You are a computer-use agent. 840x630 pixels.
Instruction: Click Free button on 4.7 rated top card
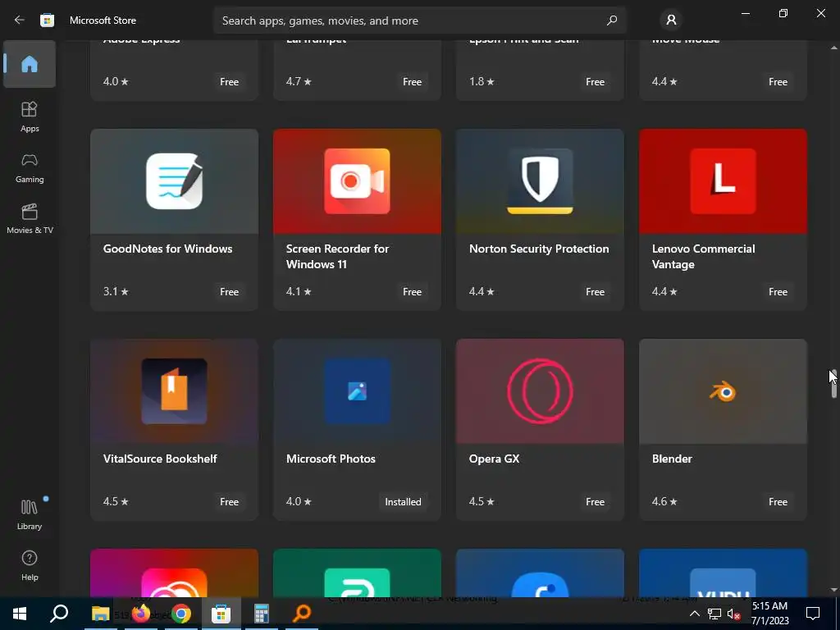point(412,81)
